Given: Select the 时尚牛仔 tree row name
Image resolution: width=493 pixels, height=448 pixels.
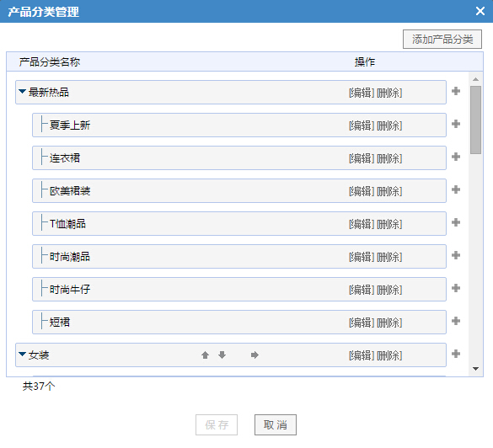Looking at the screenshot, I should point(70,290).
